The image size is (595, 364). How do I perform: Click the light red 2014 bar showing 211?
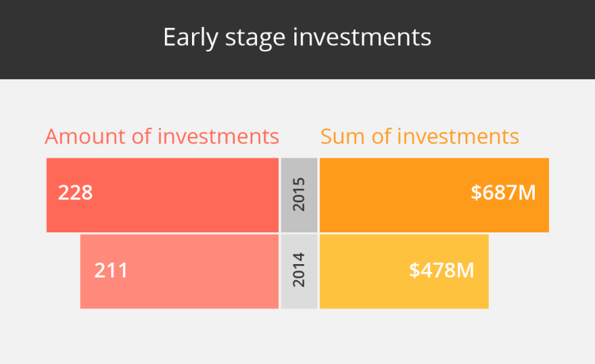[x=179, y=271]
